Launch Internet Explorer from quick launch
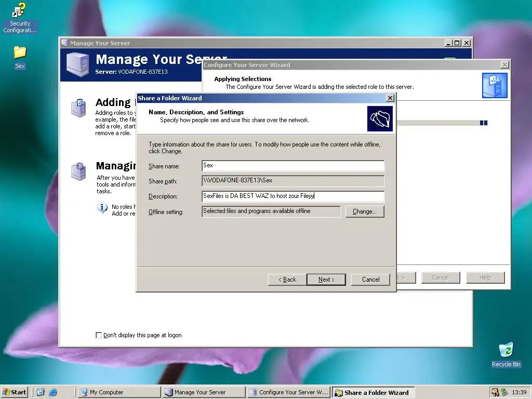 [53, 392]
